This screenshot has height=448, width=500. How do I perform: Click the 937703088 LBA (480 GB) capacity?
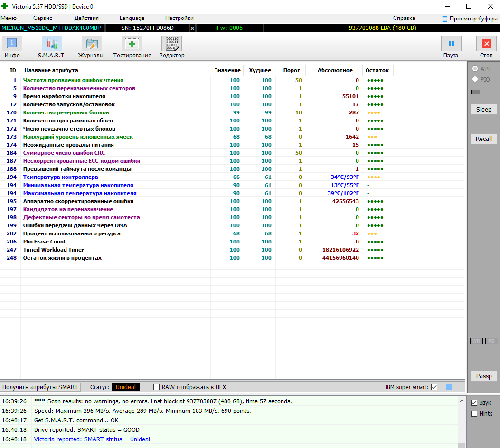382,28
